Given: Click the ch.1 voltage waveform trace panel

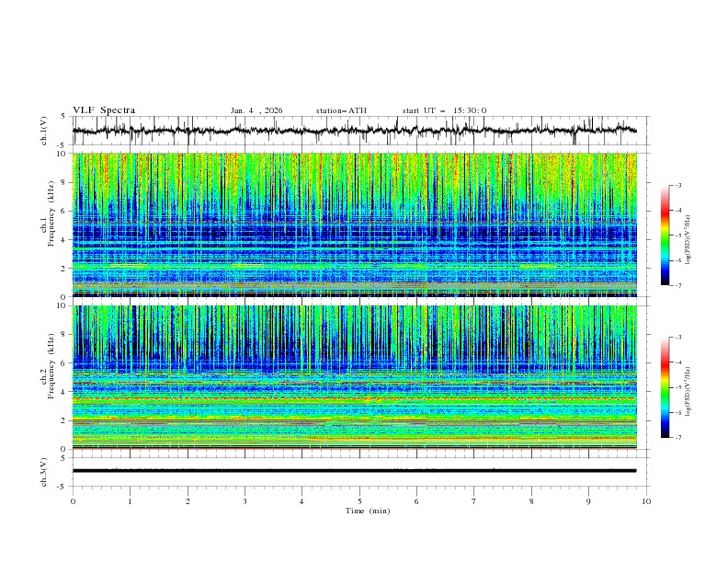Looking at the screenshot, I should point(361,131).
